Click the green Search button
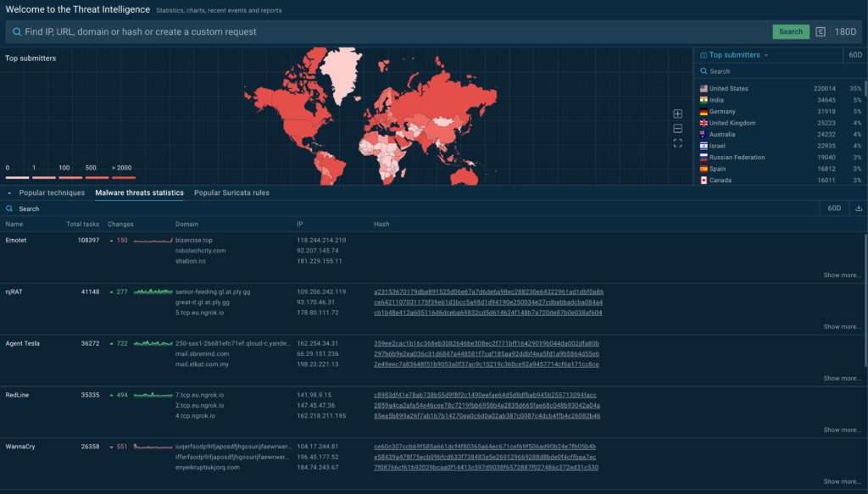The height and width of the screenshot is (494, 868). [x=790, y=31]
